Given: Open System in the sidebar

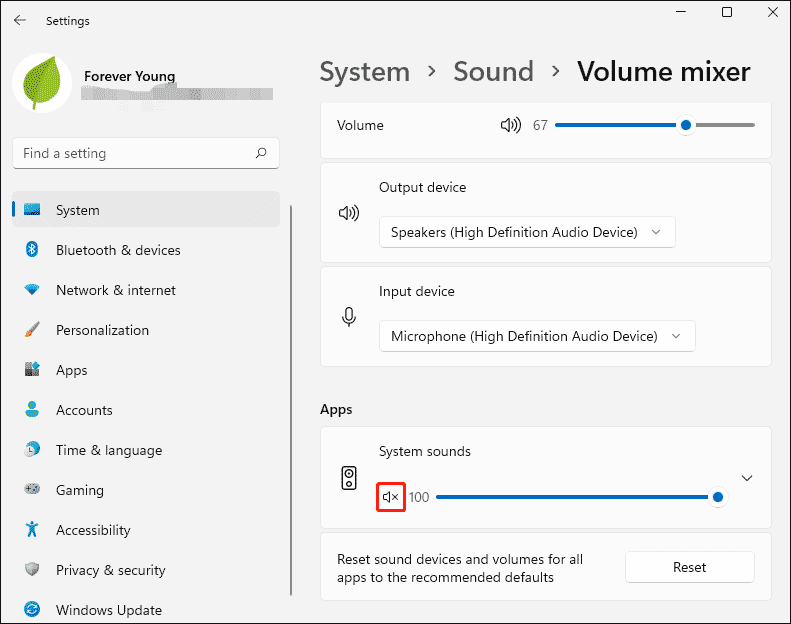Looking at the screenshot, I should coord(146,210).
